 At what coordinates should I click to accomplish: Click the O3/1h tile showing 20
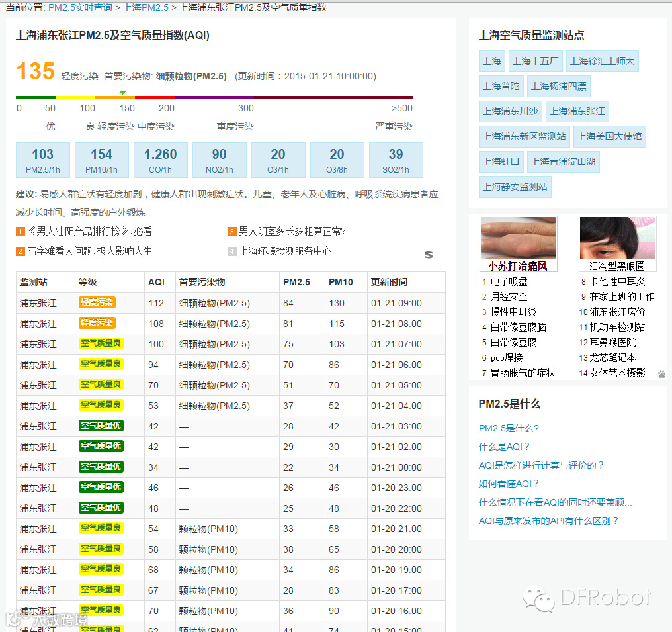[278, 160]
